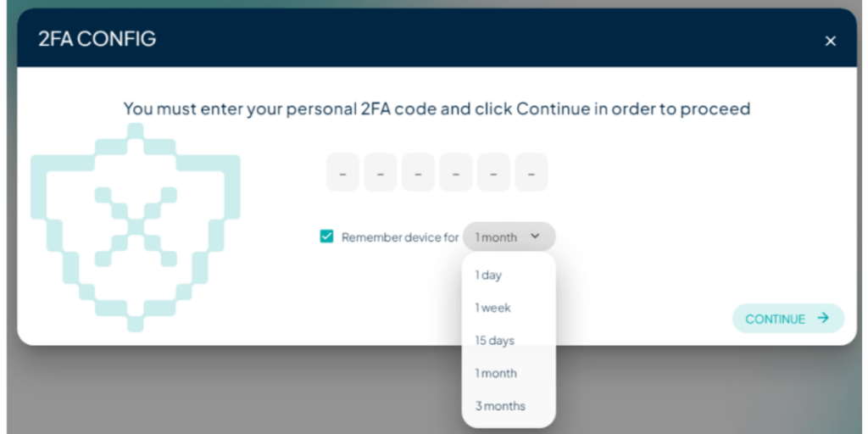868x434 pixels.
Task: Click the 'Remember device for' label
Action: tap(399, 237)
